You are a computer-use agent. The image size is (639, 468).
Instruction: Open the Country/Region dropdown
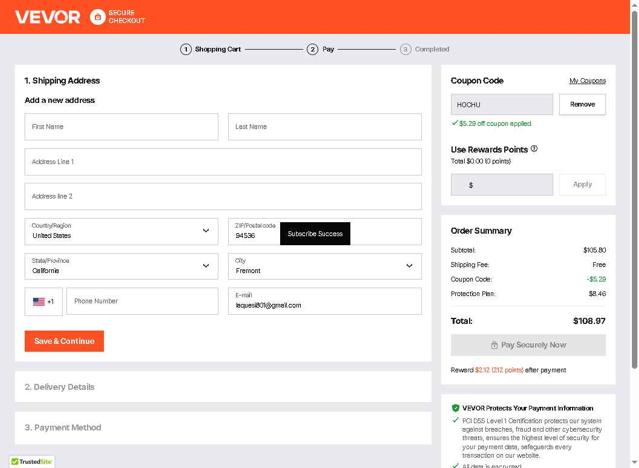(x=121, y=231)
